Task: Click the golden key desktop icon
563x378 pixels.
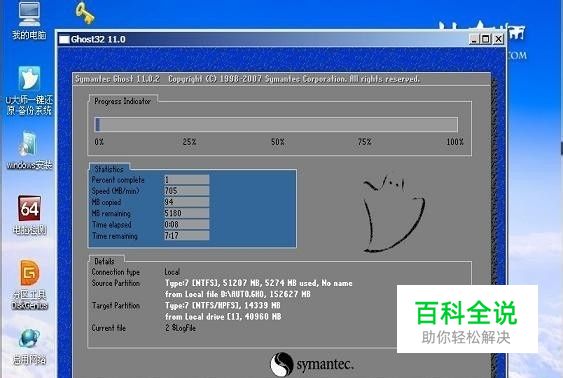Action: (85, 13)
